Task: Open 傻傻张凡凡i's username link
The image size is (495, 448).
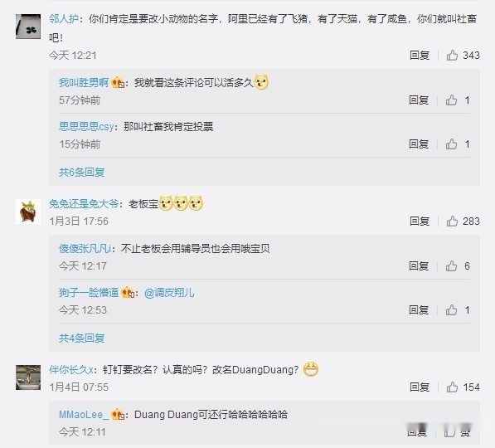Action: point(85,249)
